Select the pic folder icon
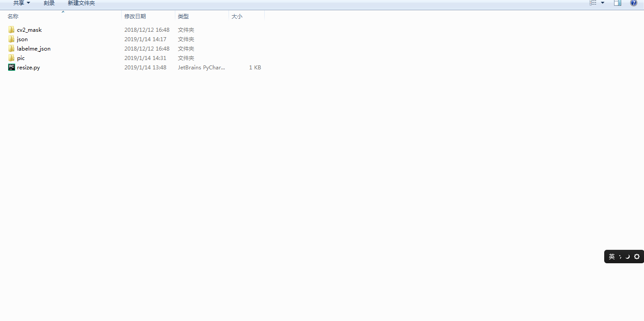Screen dimensions: 644x321 pyautogui.click(x=12, y=58)
